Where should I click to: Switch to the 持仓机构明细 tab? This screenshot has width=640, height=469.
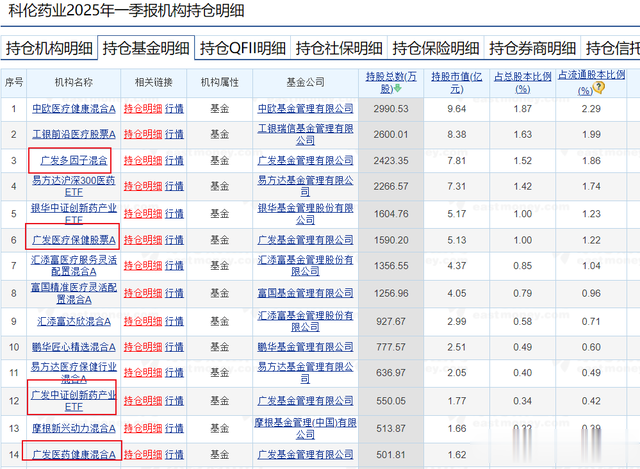click(x=49, y=48)
